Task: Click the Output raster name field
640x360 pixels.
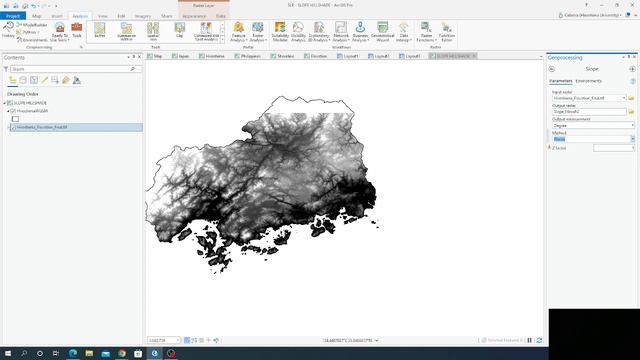Action: (x=589, y=111)
